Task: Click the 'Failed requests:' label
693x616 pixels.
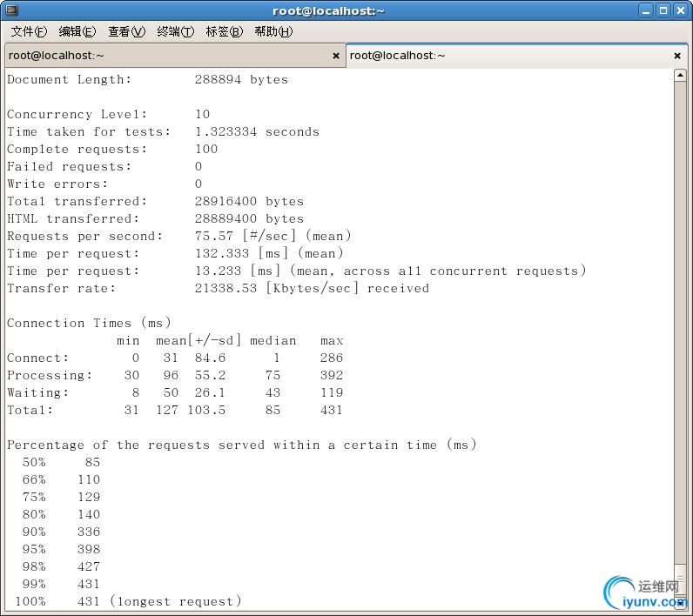Action: [69, 166]
